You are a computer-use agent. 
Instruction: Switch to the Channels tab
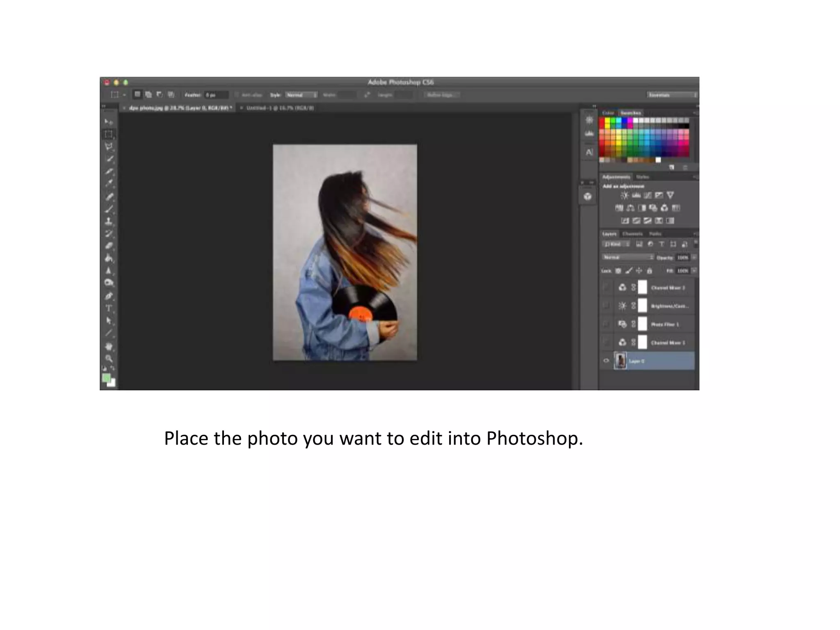pyautogui.click(x=632, y=234)
